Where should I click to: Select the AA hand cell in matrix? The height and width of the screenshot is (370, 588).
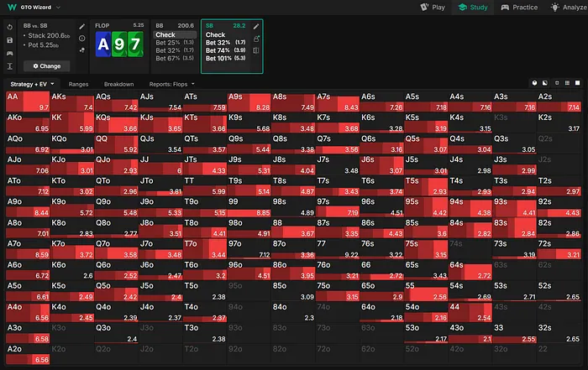coord(28,102)
